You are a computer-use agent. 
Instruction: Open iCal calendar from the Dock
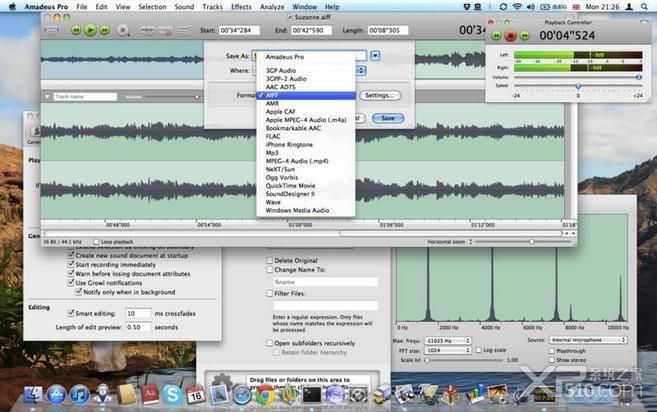195,394
